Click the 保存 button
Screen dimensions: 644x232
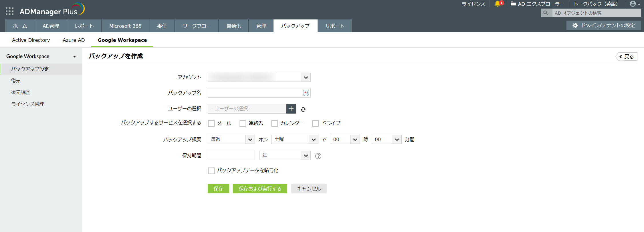coord(218,189)
